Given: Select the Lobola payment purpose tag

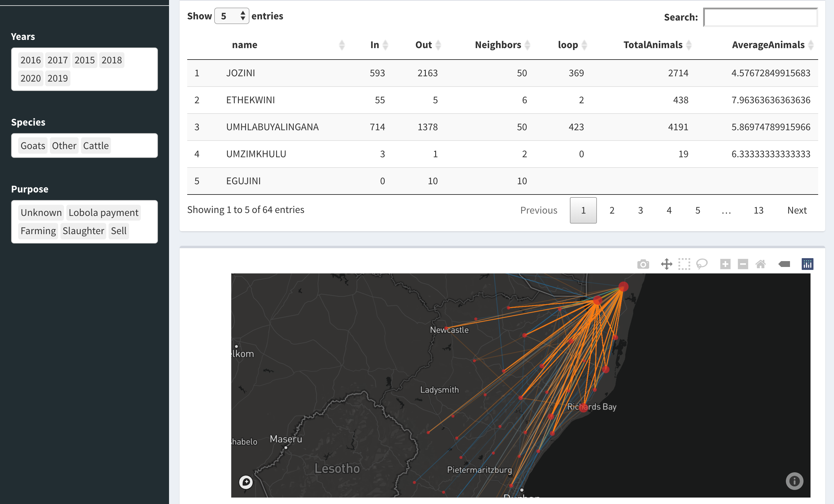Looking at the screenshot, I should [103, 213].
